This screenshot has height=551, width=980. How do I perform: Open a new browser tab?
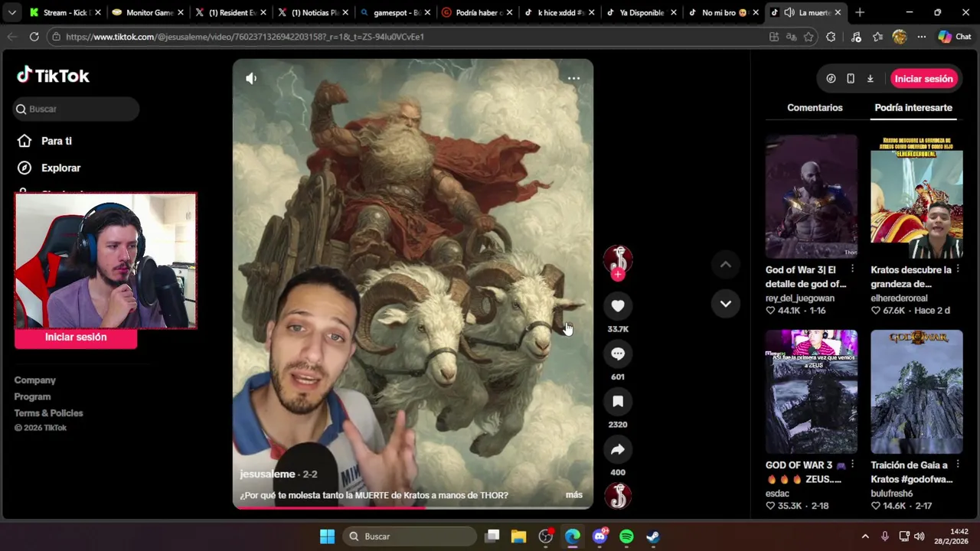coord(859,12)
